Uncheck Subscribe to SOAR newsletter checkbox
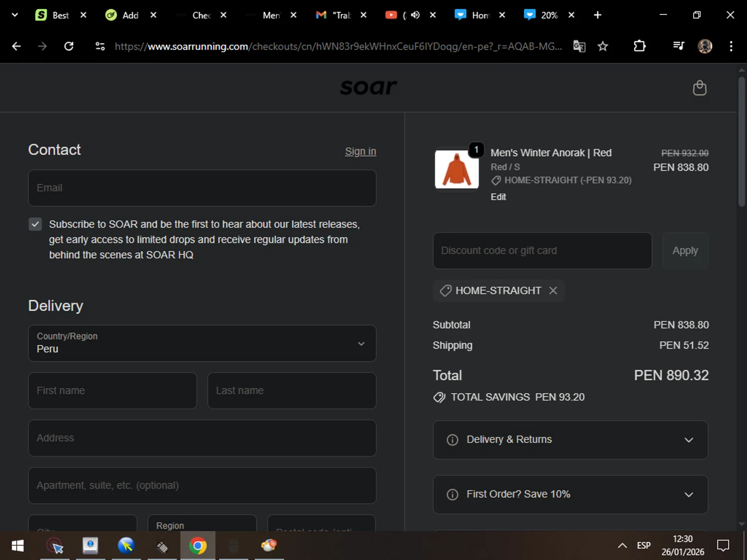The image size is (747, 560). tap(35, 224)
